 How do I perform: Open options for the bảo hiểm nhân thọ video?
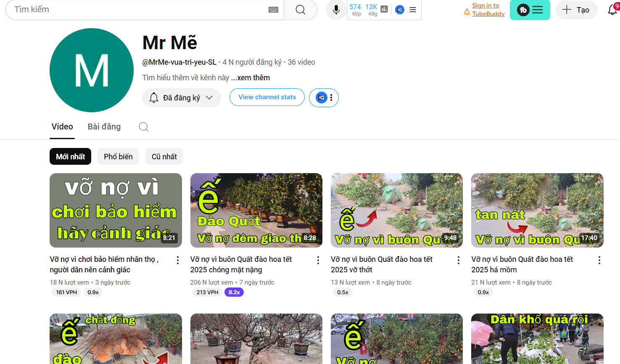click(178, 260)
